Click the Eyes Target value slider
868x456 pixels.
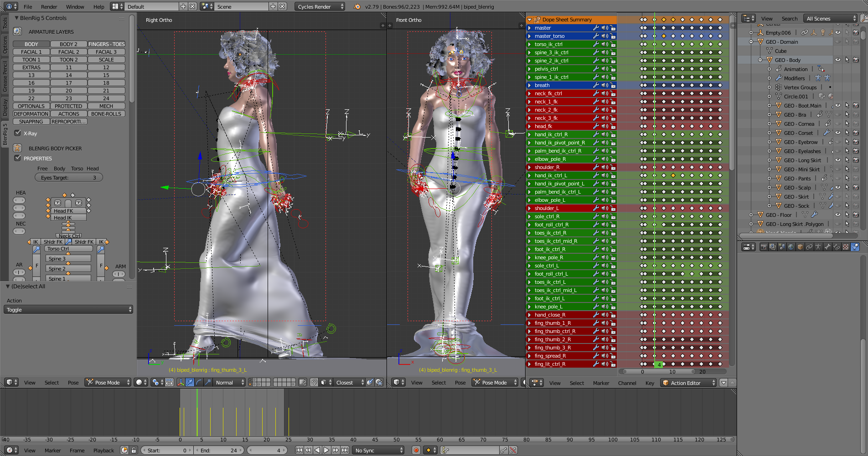coord(68,178)
